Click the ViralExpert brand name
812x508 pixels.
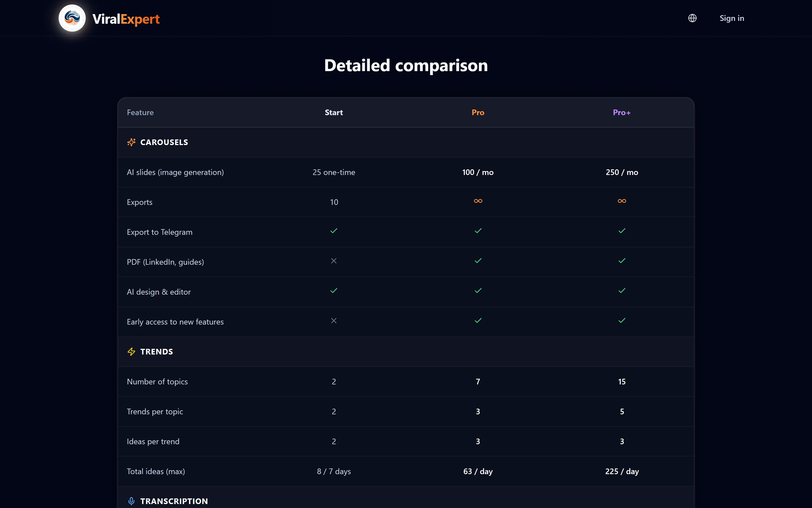click(x=126, y=19)
